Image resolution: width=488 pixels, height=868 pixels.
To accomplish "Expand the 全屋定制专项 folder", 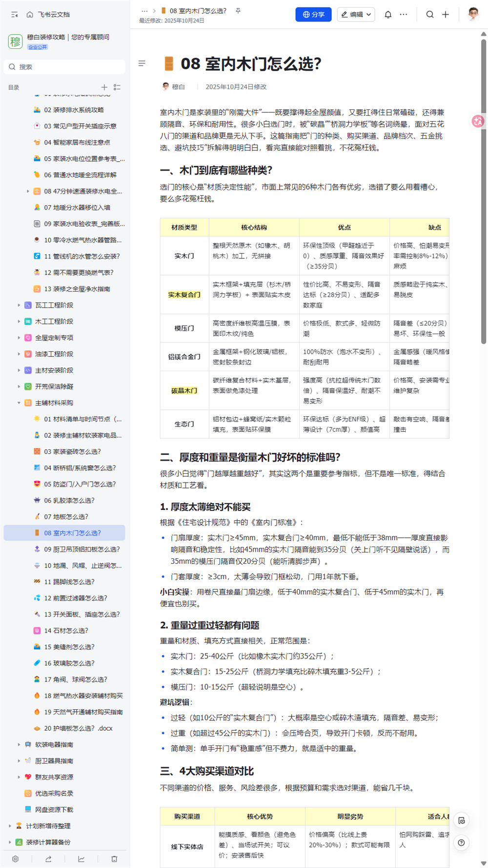I will pyautogui.click(x=19, y=338).
